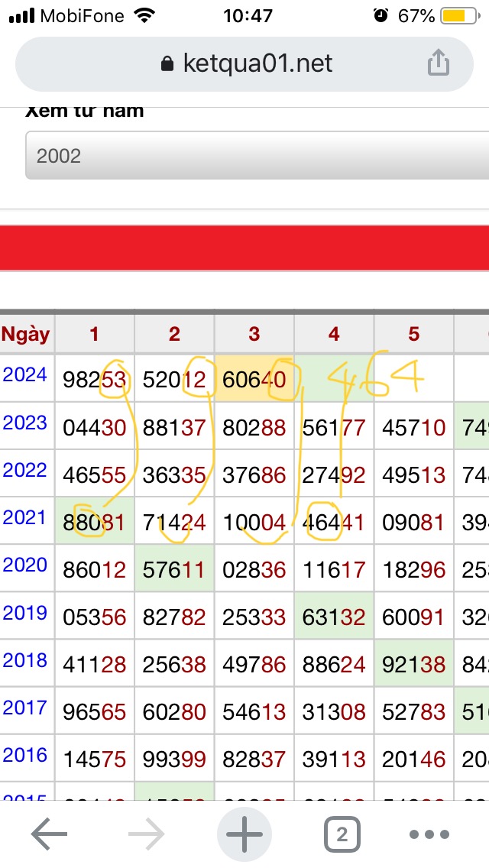The image size is (489, 868).
Task: Select cell 88137 in 2023 row
Action: (x=174, y=427)
